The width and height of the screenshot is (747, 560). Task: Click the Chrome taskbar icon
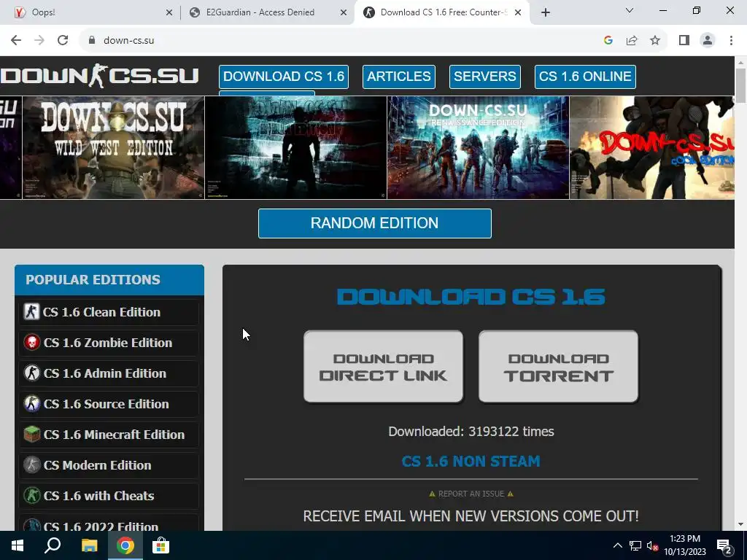tap(125, 545)
